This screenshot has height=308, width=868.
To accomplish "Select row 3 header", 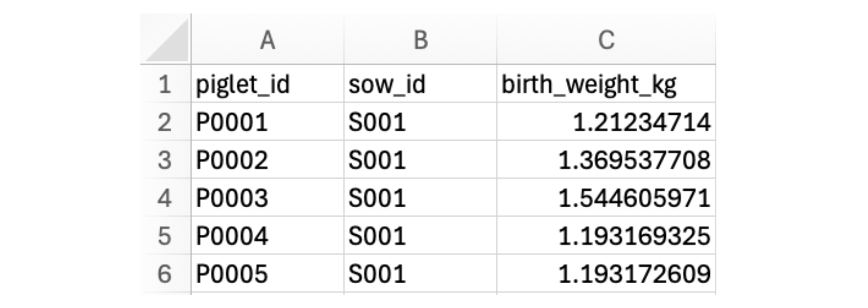I will tap(165, 160).
